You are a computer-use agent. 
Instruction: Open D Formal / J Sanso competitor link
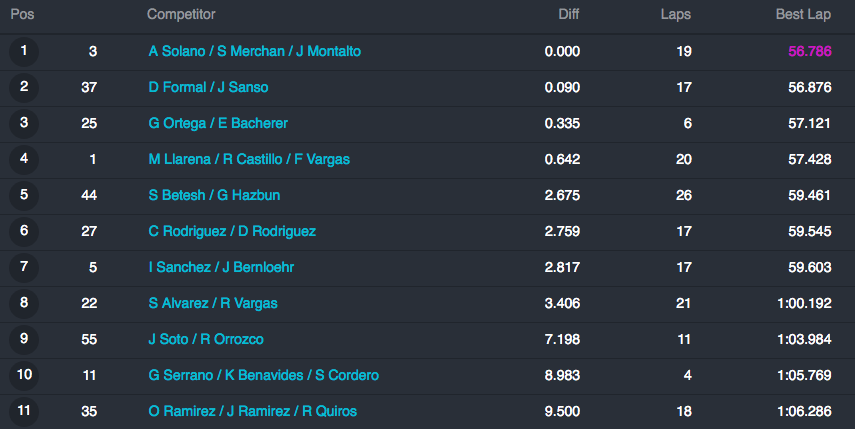(x=208, y=87)
